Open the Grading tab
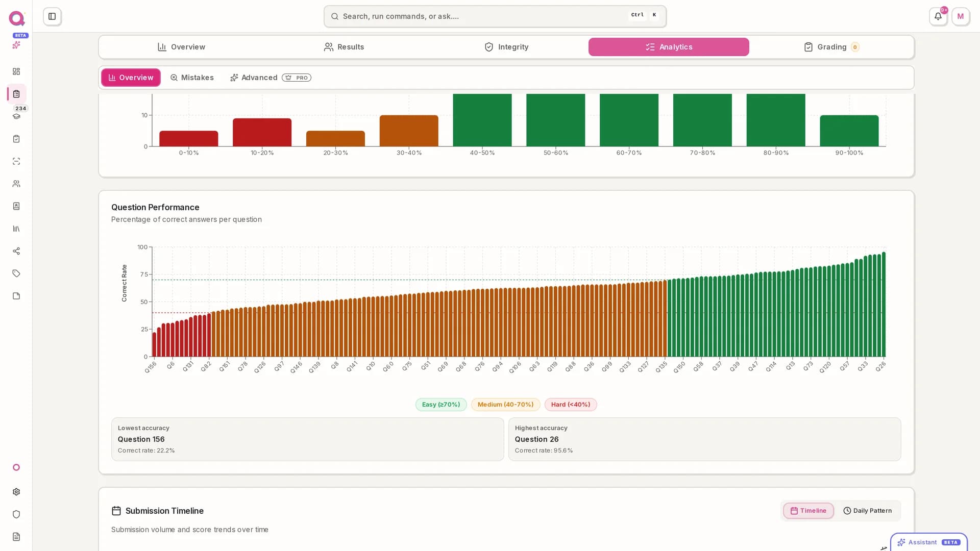Screen dimensions: 980x551 click(x=831, y=47)
